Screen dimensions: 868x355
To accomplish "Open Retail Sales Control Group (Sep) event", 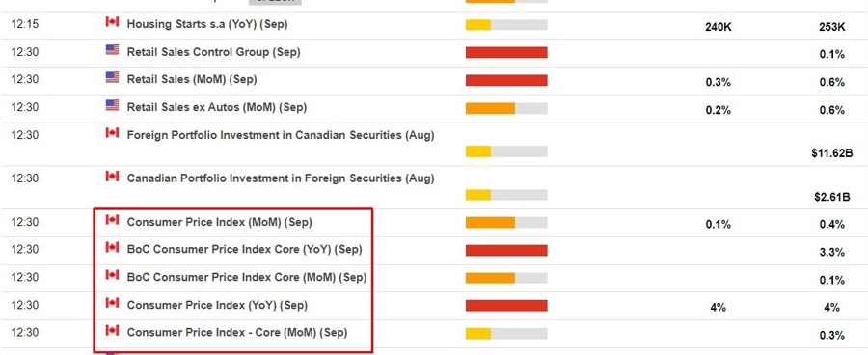I will (214, 52).
